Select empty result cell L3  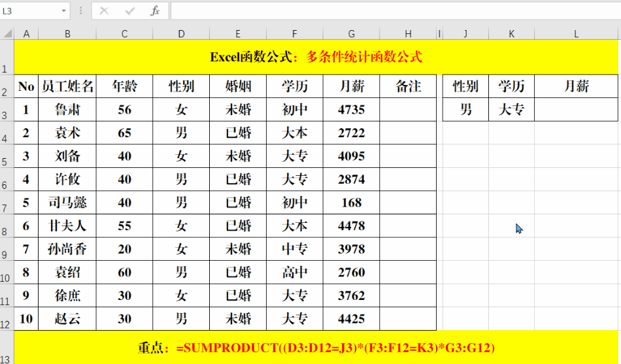click(577, 109)
